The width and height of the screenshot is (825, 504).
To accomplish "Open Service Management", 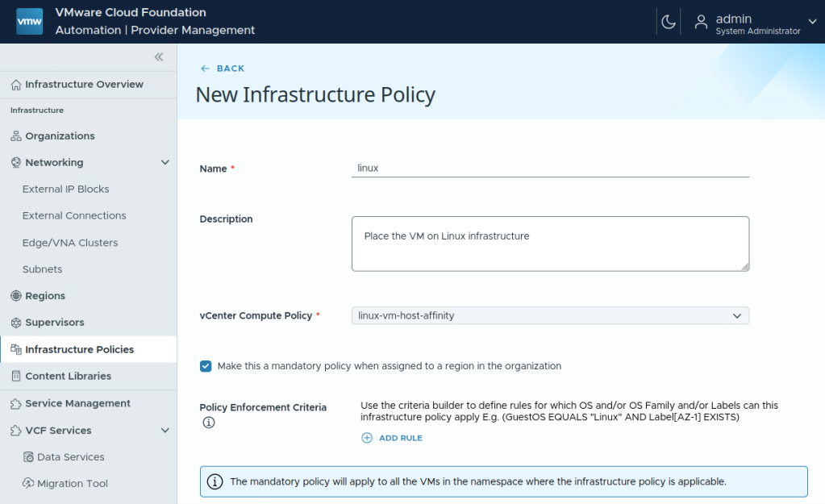I will 78,403.
